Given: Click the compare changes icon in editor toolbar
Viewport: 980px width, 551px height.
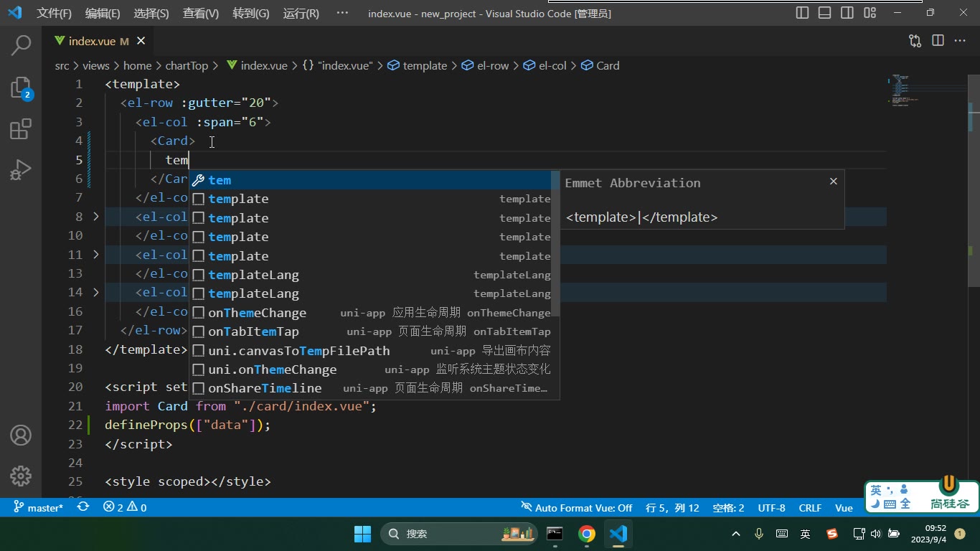Looking at the screenshot, I should pos(915,41).
